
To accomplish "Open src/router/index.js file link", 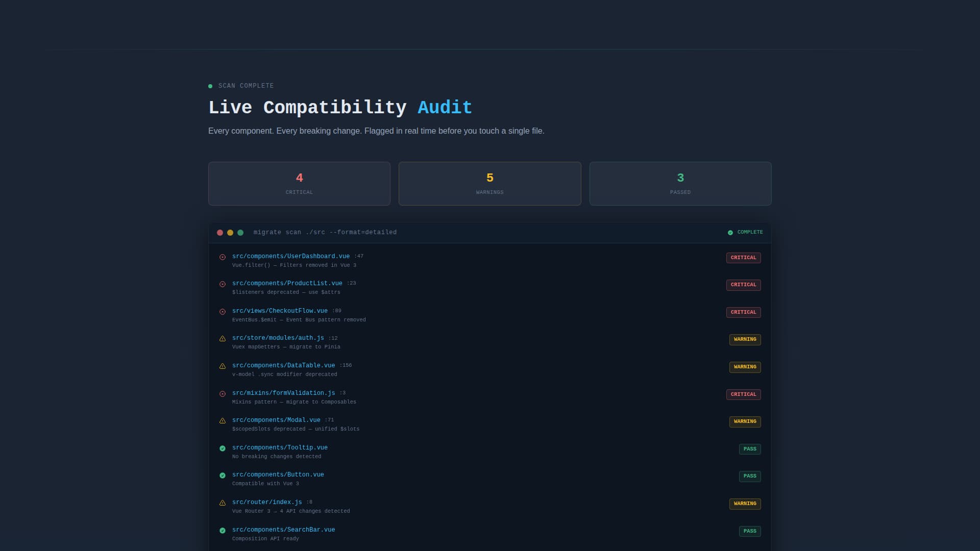I will [267, 502].
